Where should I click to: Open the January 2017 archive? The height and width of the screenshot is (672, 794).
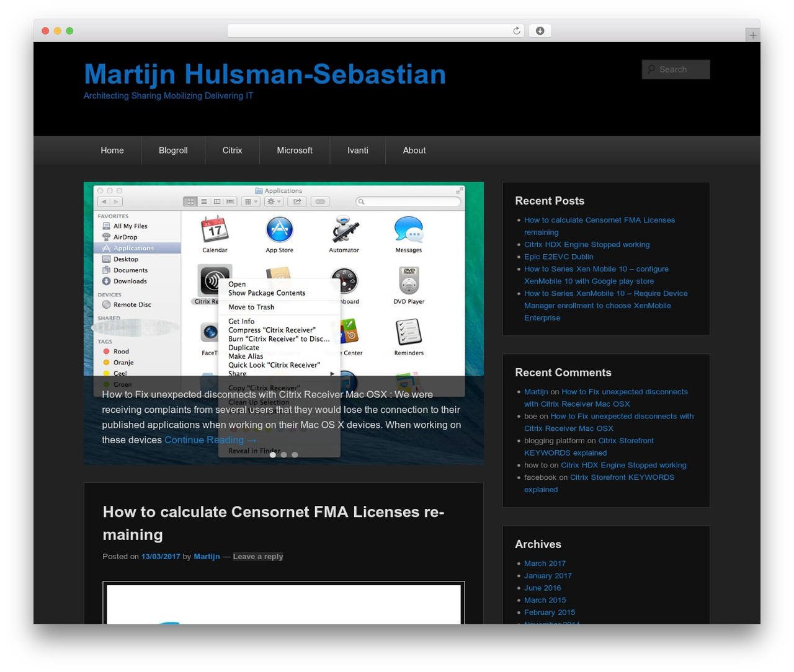click(x=548, y=575)
